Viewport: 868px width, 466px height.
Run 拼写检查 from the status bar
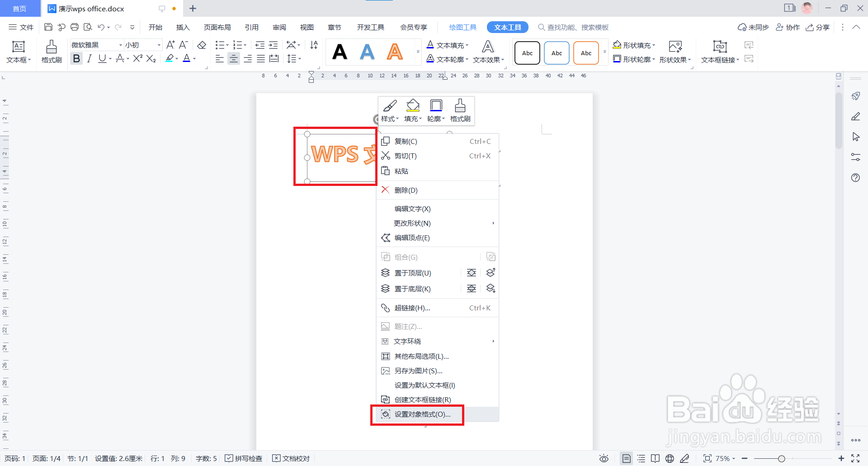click(x=244, y=458)
